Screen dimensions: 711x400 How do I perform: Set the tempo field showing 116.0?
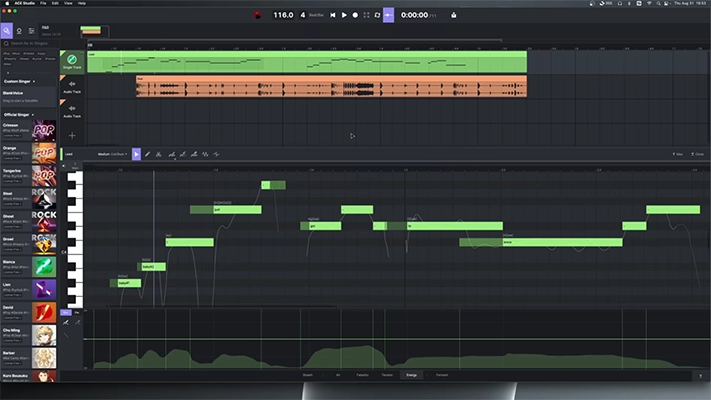(x=283, y=15)
